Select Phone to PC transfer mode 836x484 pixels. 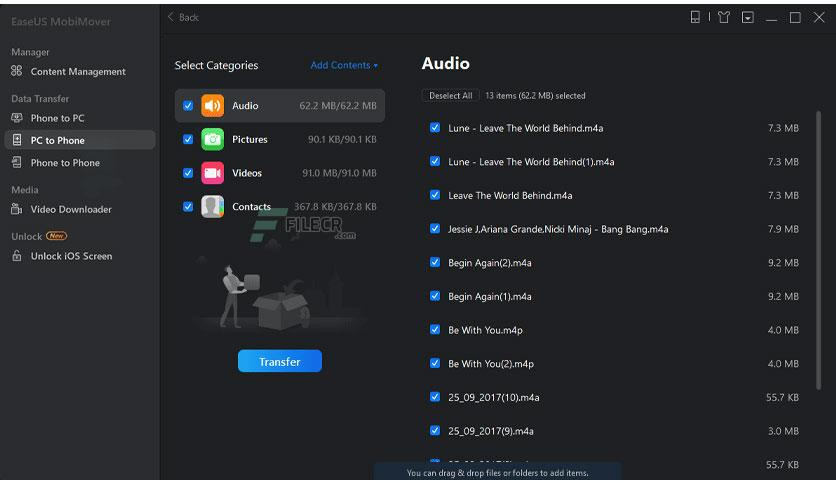[57, 118]
